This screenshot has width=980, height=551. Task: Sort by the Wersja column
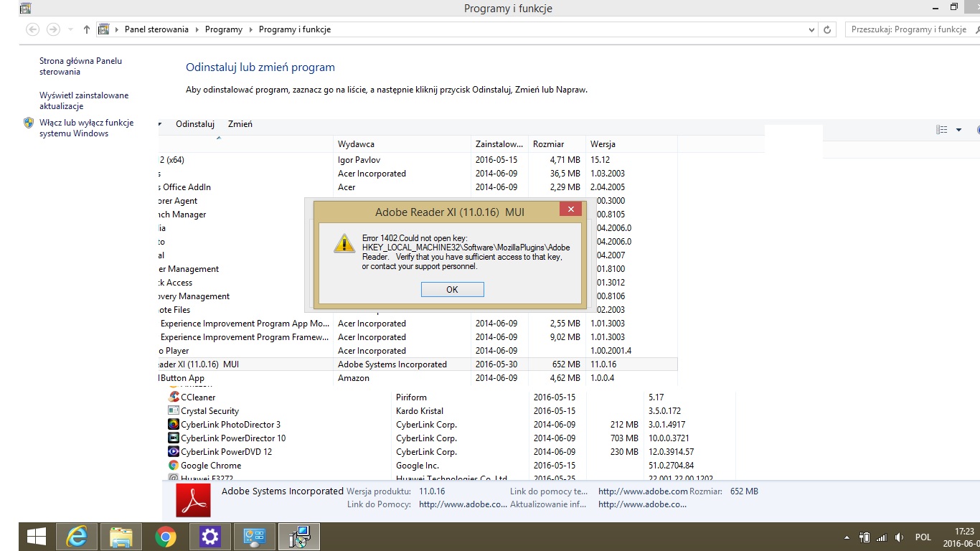[631, 144]
